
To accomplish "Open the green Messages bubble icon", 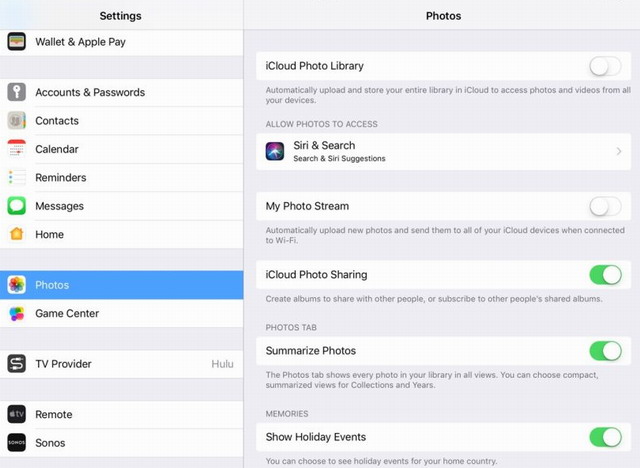I will 16,206.
